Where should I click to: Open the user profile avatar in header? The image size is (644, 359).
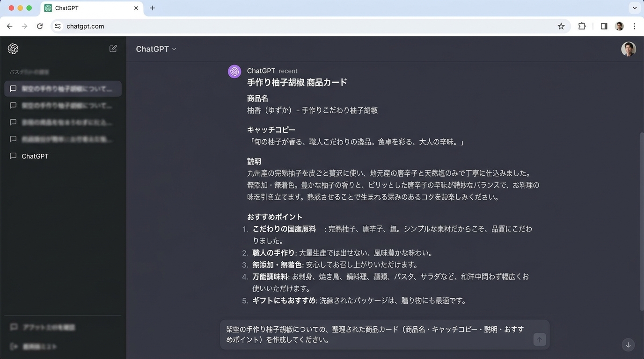tap(628, 49)
